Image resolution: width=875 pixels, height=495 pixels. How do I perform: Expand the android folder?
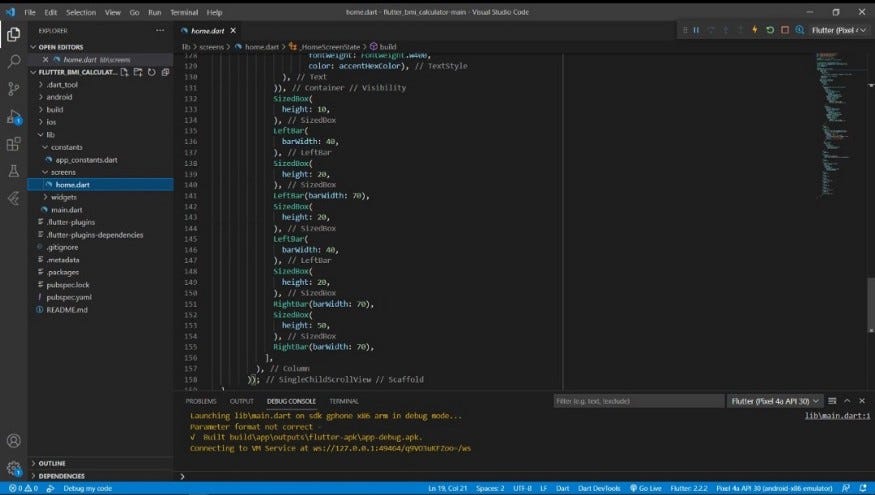pos(59,97)
